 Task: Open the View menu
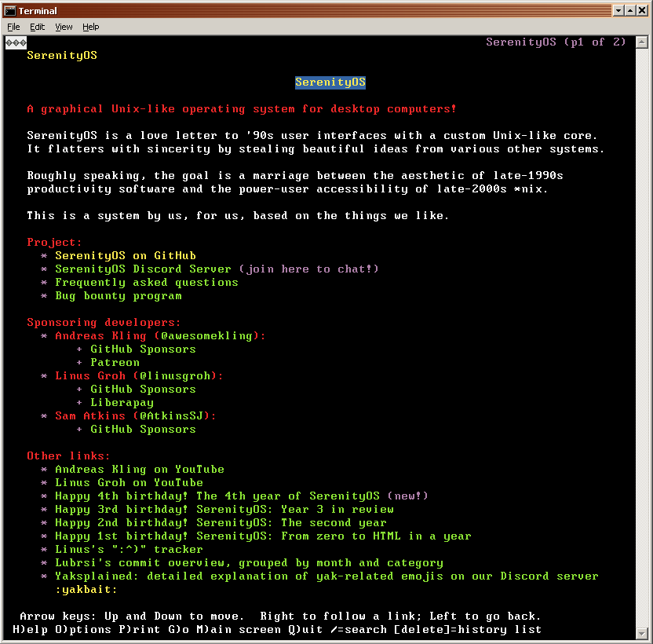tap(64, 27)
